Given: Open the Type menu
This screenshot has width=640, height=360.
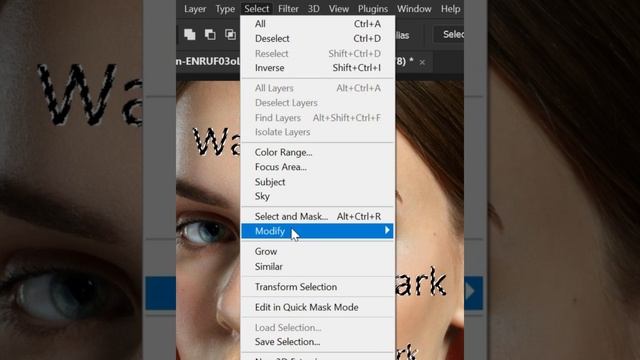Looking at the screenshot, I should coord(225,9).
